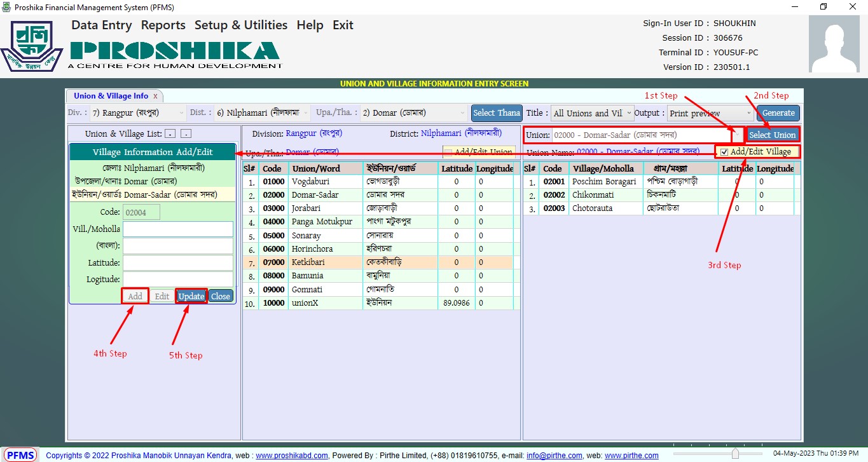Select Chikonmati village row
This screenshot has height=462, width=868.
(x=659, y=195)
